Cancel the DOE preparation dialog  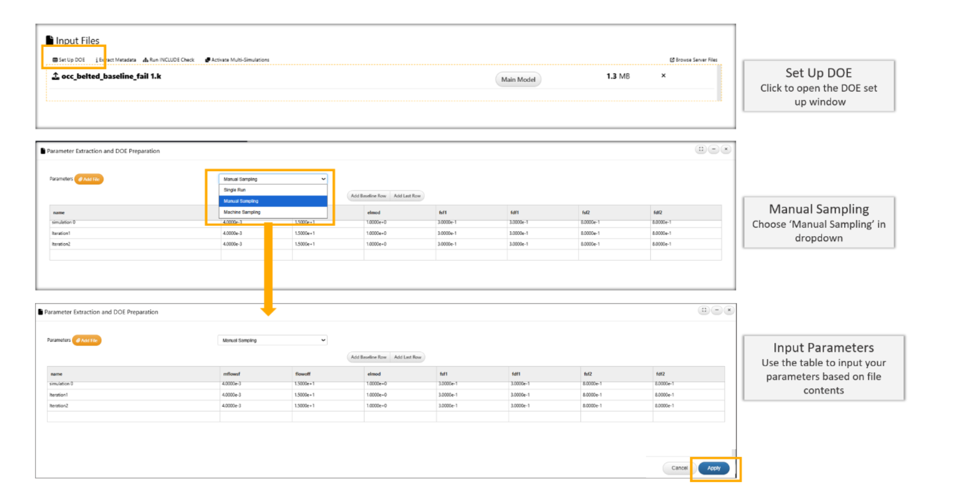coord(679,468)
